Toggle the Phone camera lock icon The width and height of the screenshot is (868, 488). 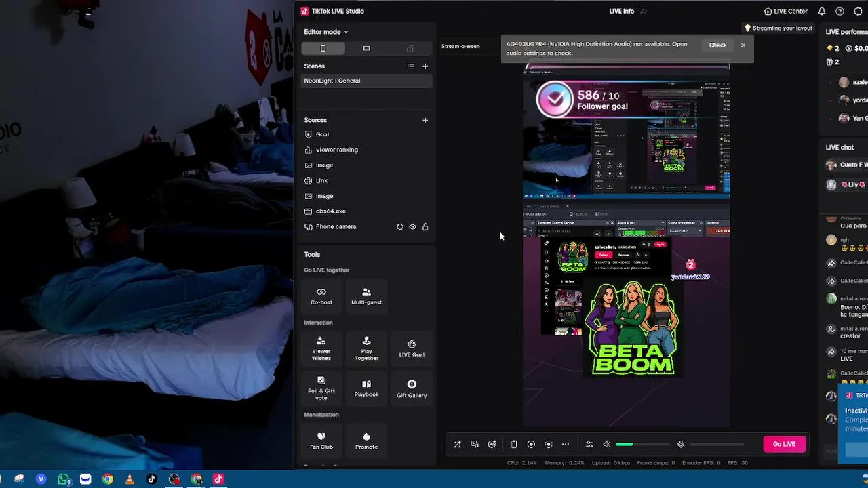coord(425,227)
